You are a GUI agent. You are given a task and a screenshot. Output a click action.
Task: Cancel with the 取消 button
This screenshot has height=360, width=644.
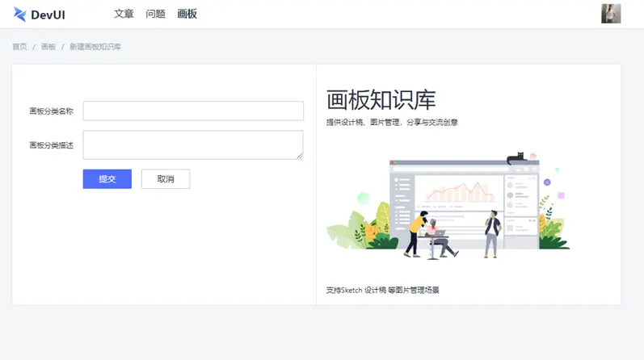tap(166, 179)
